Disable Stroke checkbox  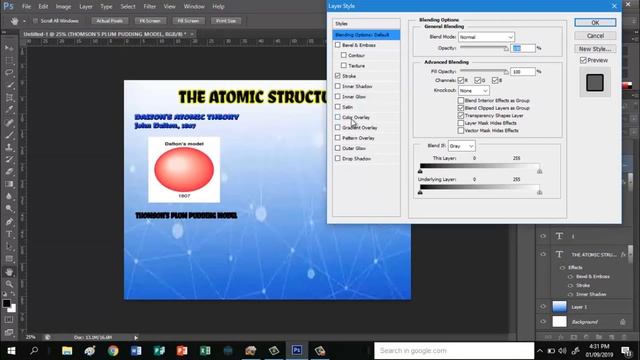338,76
